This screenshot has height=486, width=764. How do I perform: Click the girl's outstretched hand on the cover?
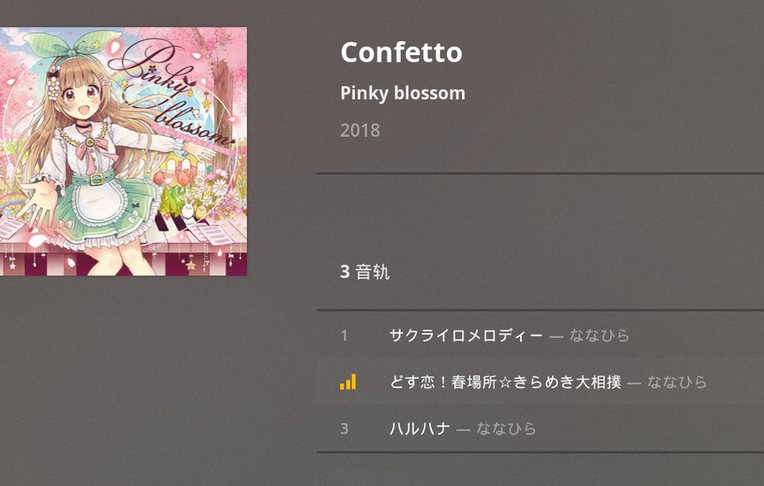[40, 205]
